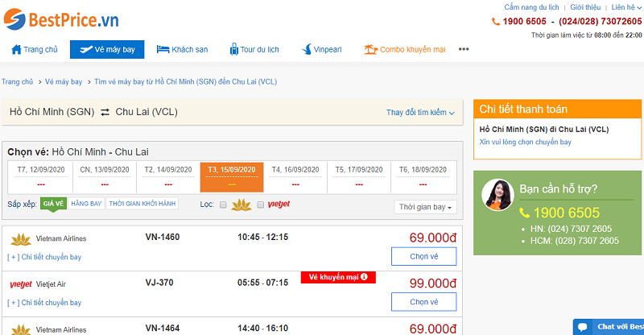This screenshot has width=644, height=335.
Task: Open the Tour du lịch menu item
Action: [254, 49]
